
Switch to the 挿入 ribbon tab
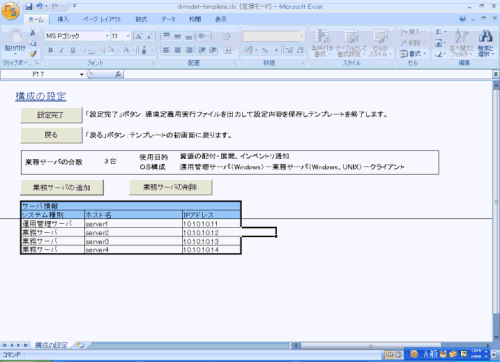click(x=63, y=19)
